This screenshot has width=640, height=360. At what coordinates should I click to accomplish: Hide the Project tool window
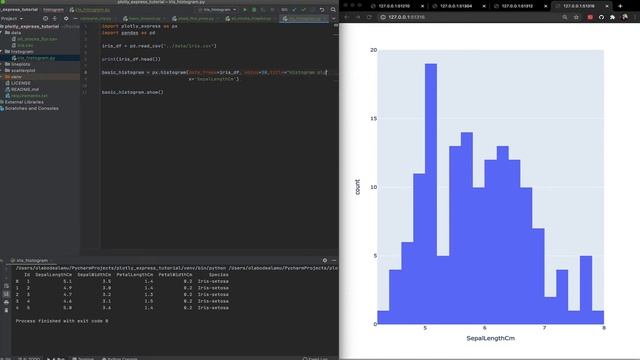coord(75,18)
